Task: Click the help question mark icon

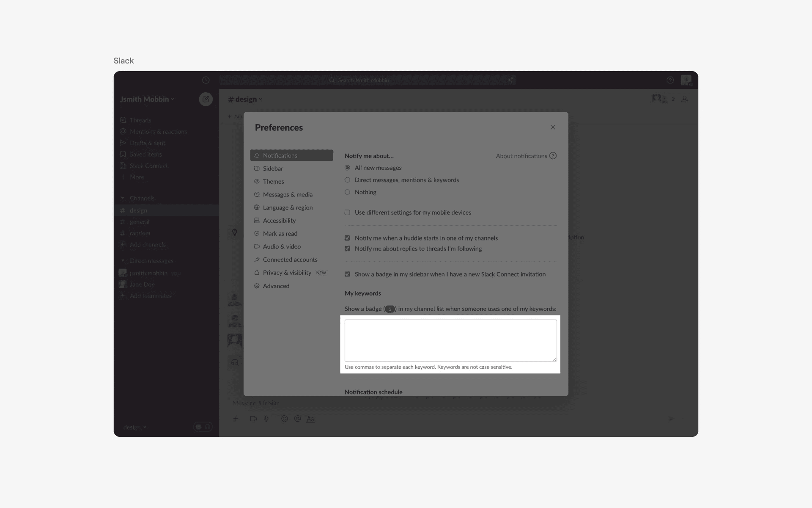Action: click(x=670, y=80)
